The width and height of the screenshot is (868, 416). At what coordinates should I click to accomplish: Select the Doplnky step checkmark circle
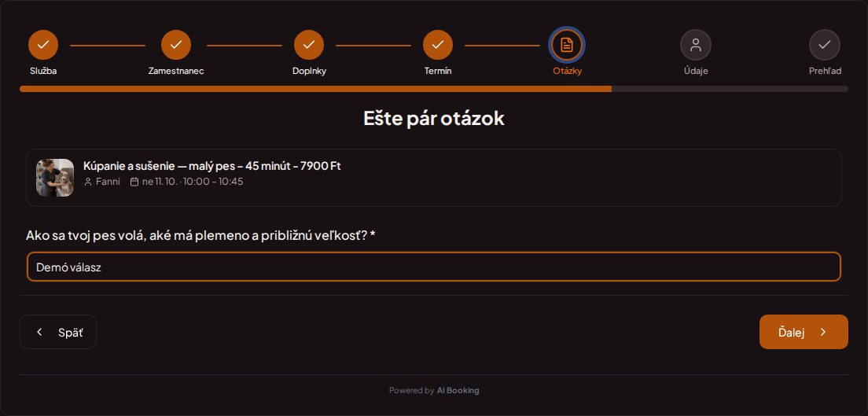pos(309,45)
